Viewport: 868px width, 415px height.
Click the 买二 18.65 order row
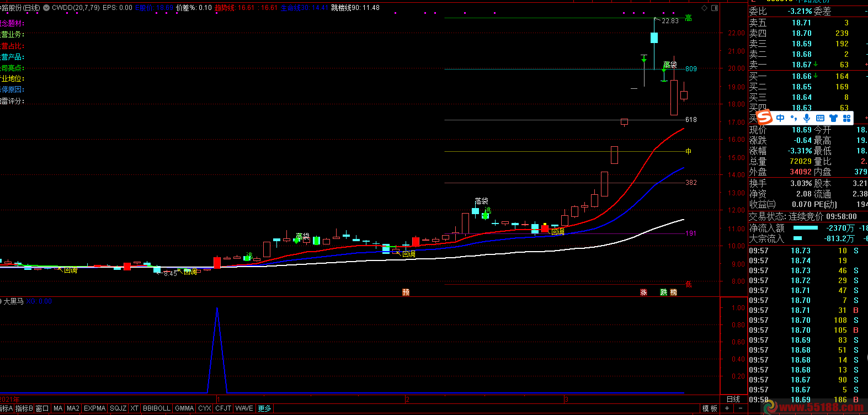[x=808, y=87]
